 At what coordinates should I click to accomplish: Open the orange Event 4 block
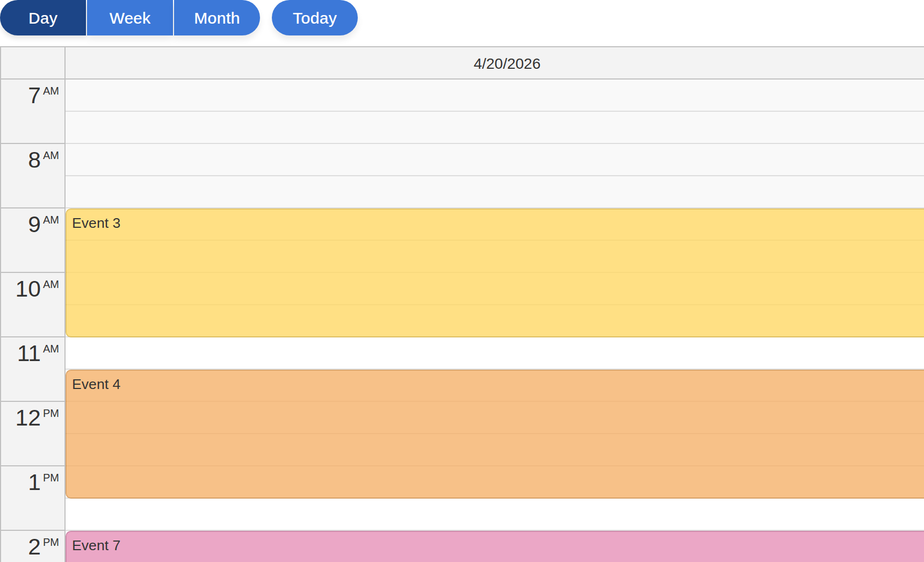[495, 434]
